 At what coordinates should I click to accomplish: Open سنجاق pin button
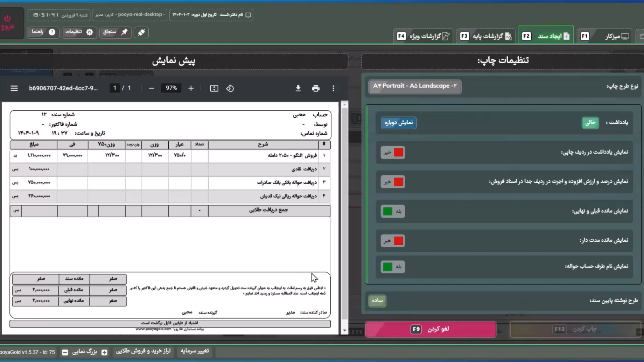click(x=115, y=32)
